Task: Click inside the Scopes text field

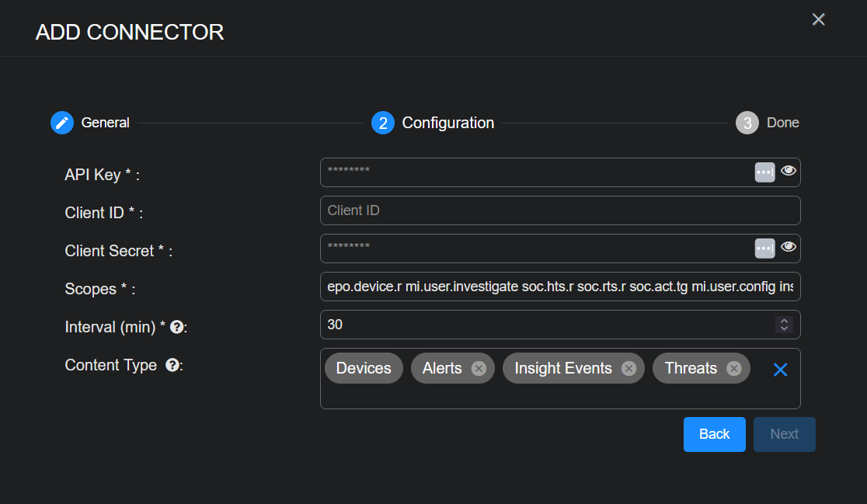Action: (559, 287)
